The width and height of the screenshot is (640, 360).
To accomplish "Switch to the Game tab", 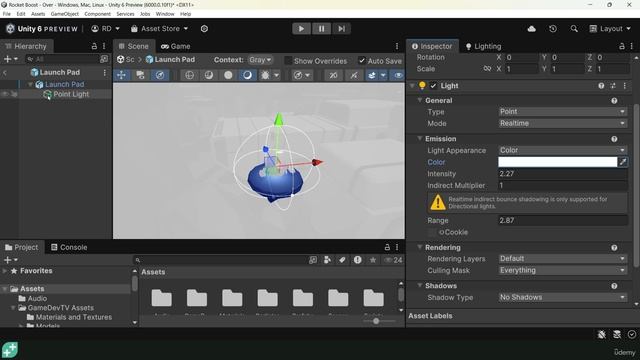I will pyautogui.click(x=176, y=46).
